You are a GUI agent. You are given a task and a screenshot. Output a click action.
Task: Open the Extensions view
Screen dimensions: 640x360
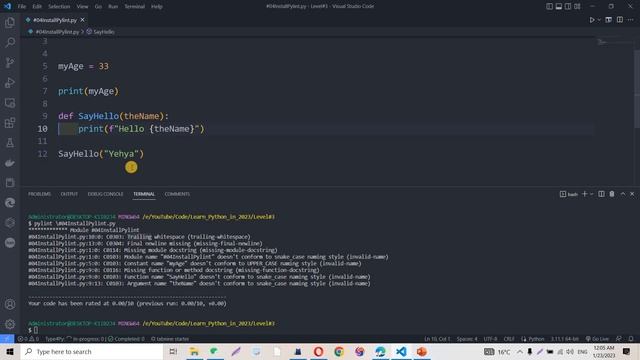[x=10, y=123]
